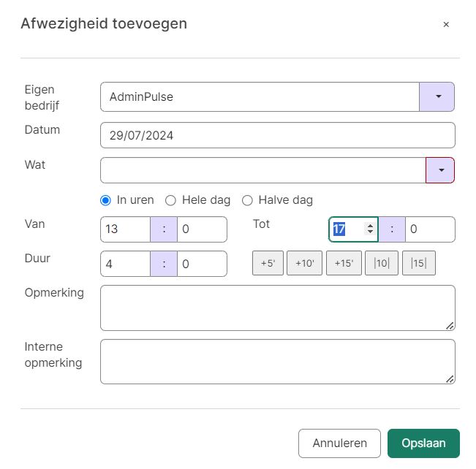476x469 pixels.
Task: Open the Wat dropdown arrow
Action: 440,170
